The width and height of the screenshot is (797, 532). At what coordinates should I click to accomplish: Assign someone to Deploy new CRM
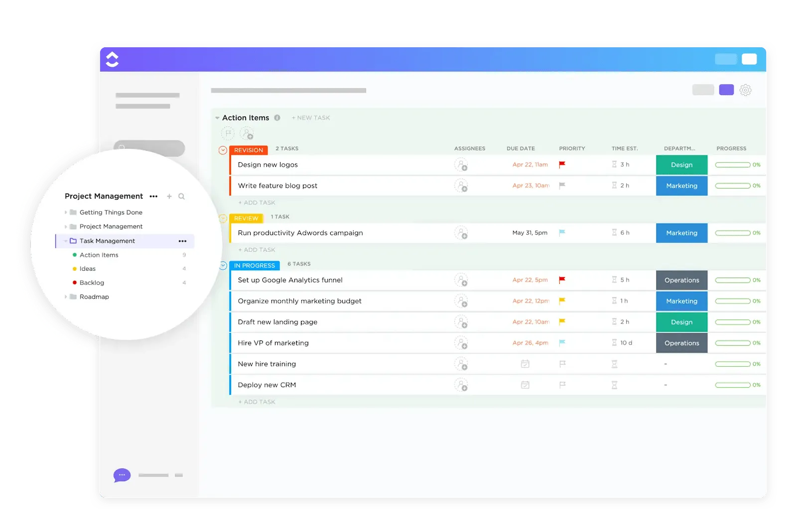click(x=461, y=385)
